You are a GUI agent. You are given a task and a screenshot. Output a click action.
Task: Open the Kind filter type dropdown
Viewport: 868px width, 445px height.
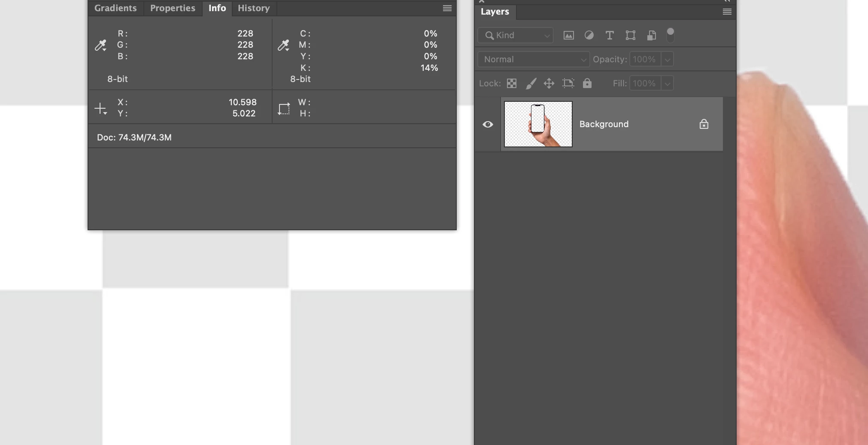516,35
